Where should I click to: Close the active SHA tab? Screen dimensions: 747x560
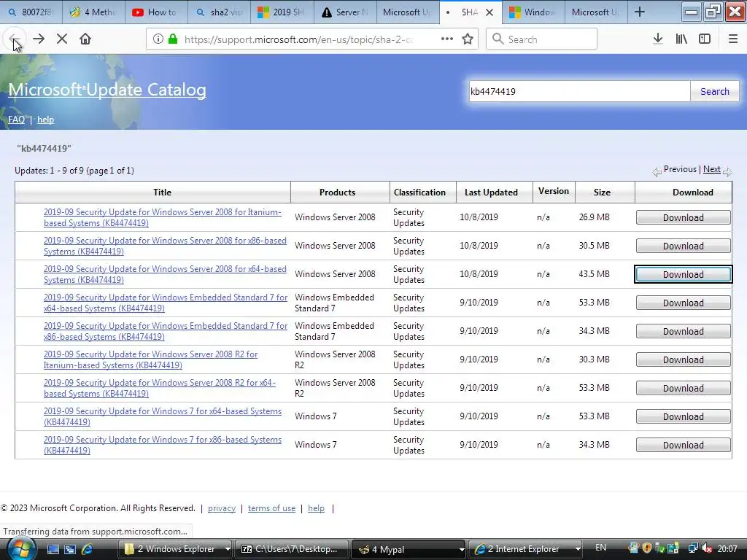[x=489, y=12]
